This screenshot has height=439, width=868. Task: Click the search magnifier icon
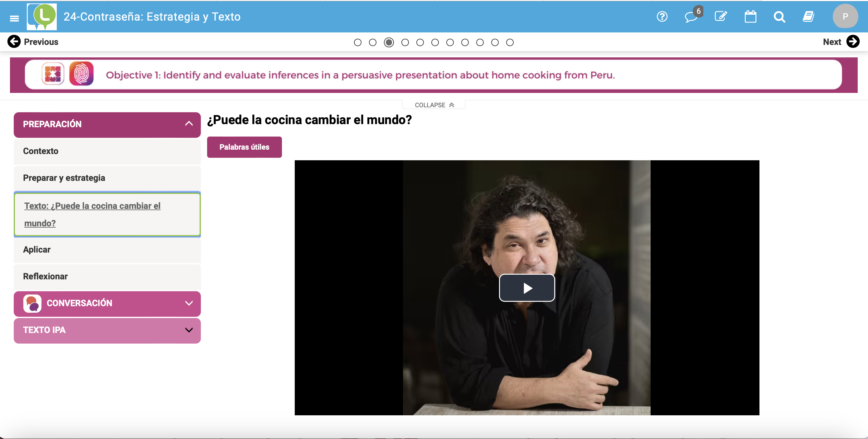pos(779,17)
